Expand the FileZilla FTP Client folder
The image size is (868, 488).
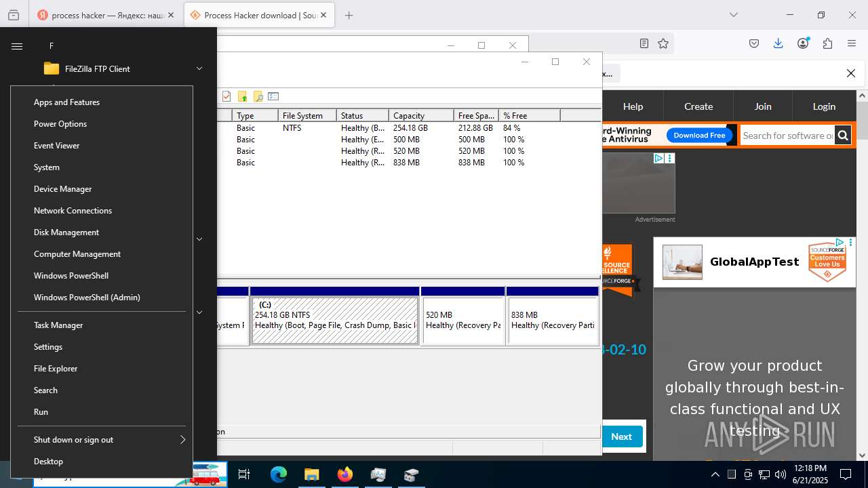click(199, 68)
